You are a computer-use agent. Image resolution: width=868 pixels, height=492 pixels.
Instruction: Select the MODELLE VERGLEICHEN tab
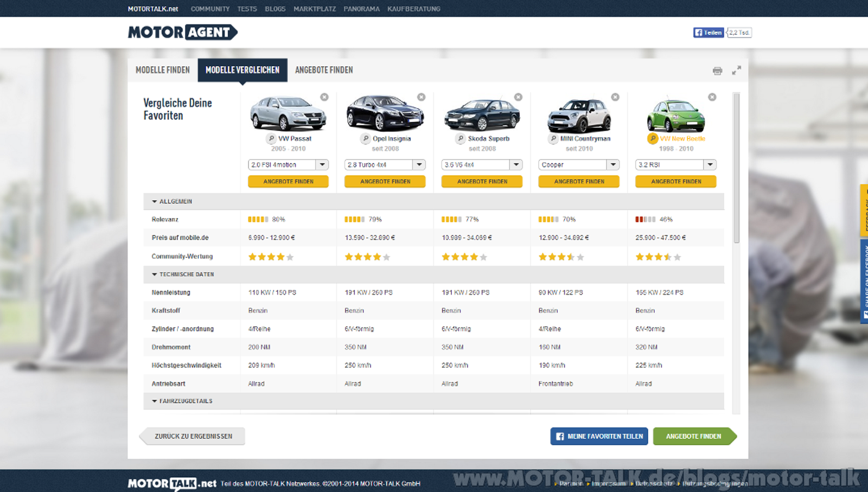(242, 70)
